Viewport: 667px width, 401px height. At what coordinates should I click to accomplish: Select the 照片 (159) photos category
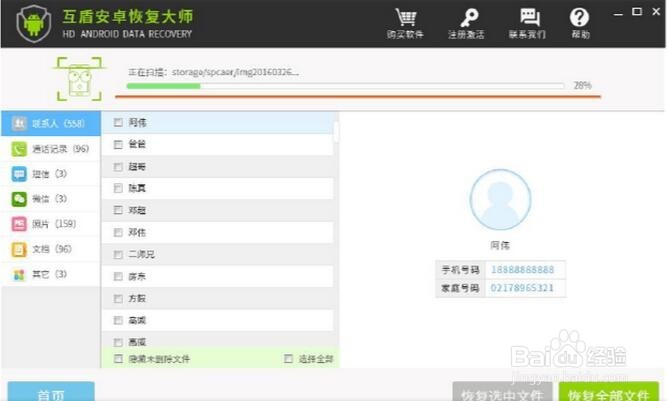[x=50, y=224]
